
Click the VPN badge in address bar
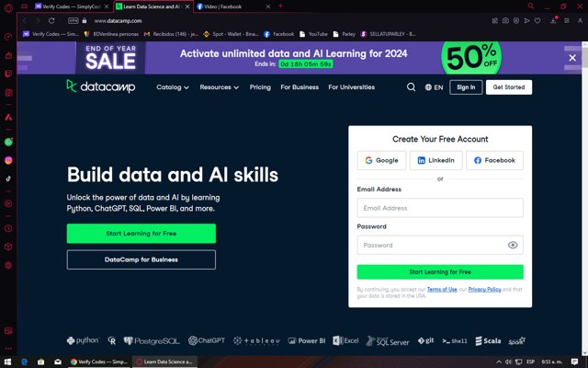coord(73,20)
